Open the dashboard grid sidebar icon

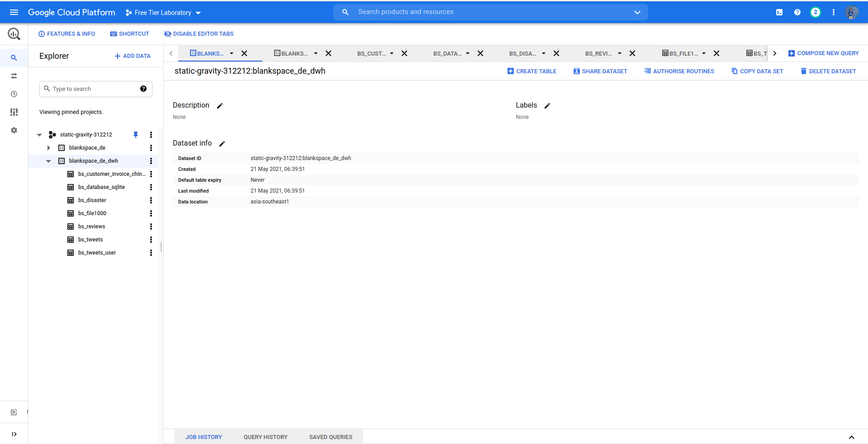pyautogui.click(x=14, y=112)
